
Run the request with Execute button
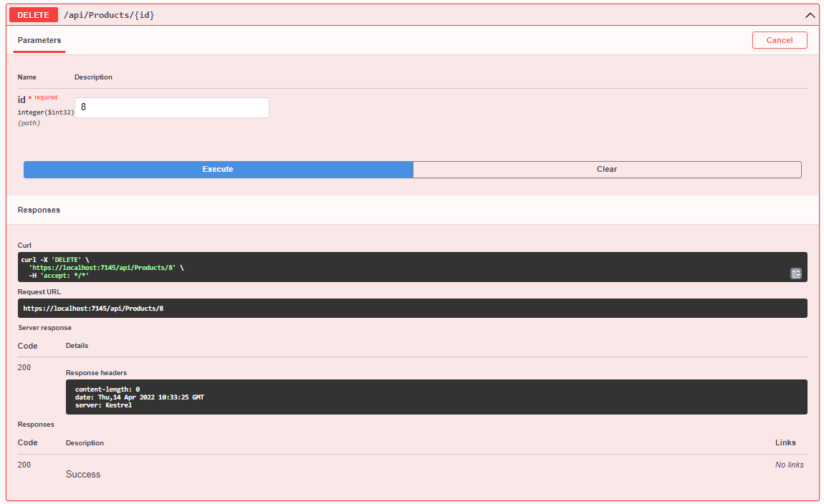(x=218, y=170)
